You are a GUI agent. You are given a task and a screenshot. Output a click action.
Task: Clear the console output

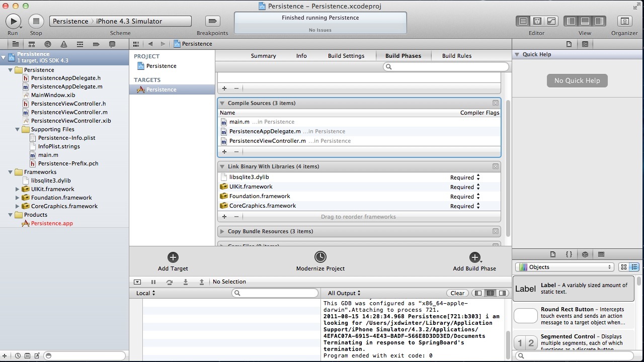click(x=457, y=293)
